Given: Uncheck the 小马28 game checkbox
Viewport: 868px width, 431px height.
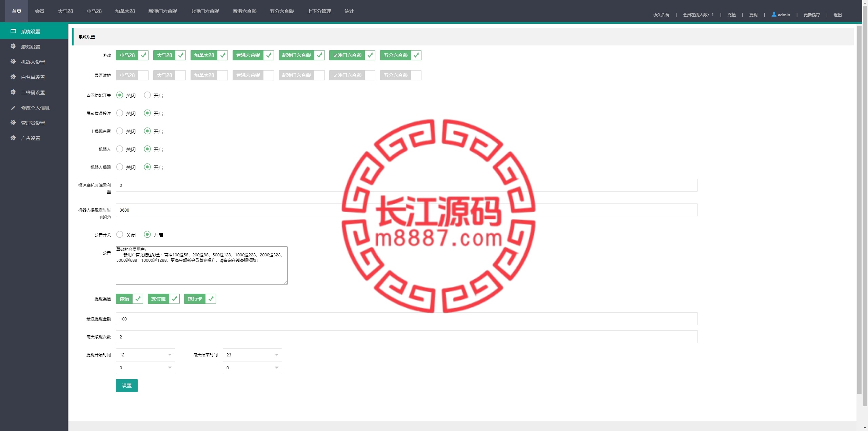Looking at the screenshot, I should [132, 55].
